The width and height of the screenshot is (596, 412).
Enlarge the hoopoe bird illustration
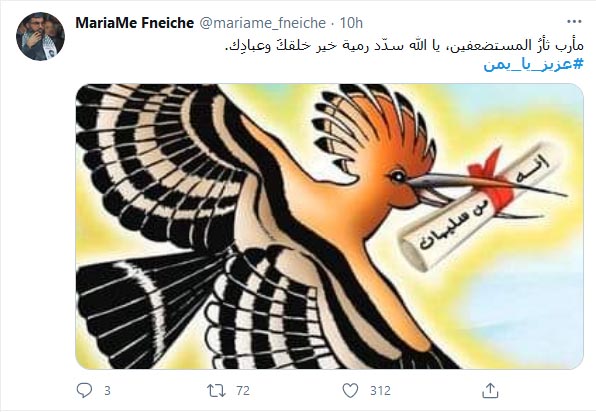click(x=329, y=226)
